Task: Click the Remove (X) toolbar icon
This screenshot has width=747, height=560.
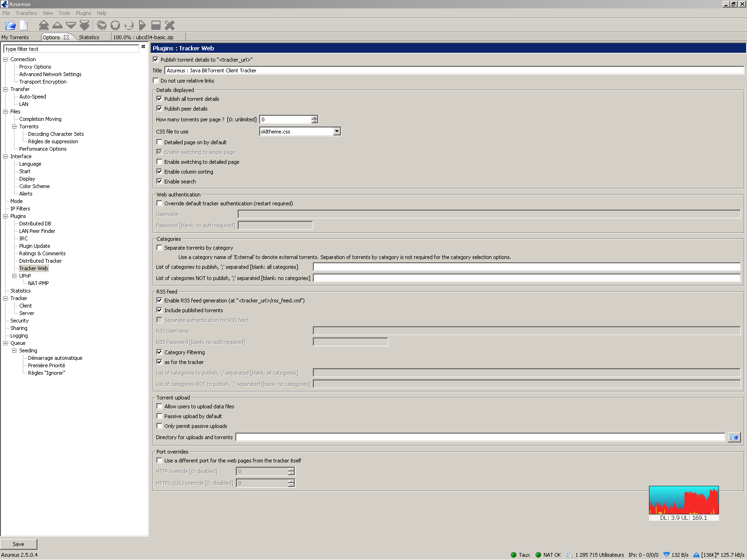Action: coord(170,26)
